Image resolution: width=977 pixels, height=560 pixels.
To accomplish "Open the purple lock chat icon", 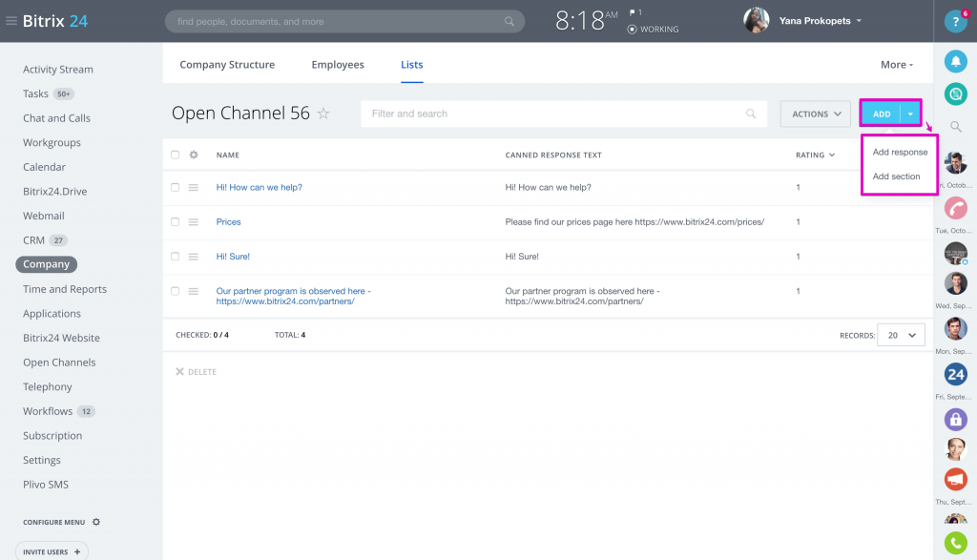I will [955, 419].
